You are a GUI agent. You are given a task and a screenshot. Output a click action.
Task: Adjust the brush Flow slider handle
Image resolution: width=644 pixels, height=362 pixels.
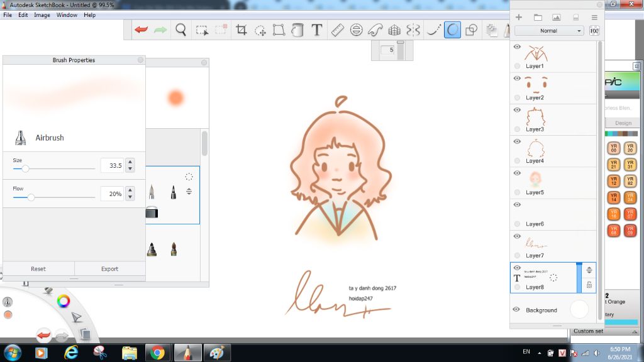[x=31, y=197]
